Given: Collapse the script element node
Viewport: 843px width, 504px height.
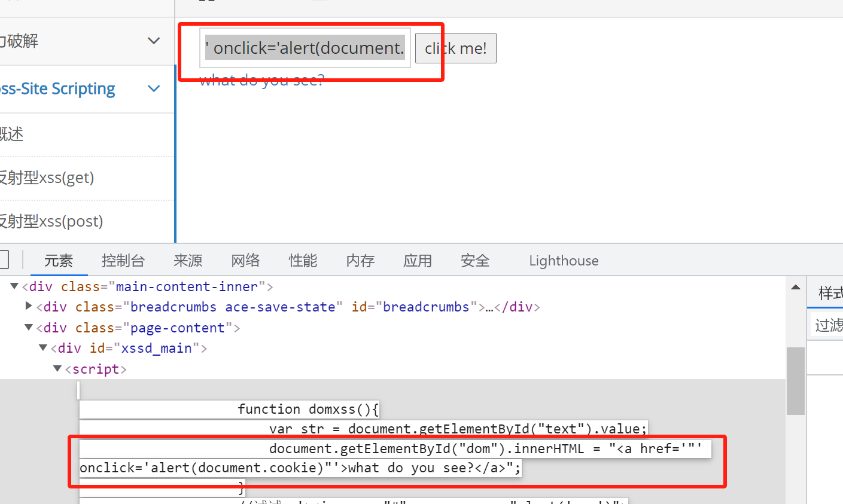Looking at the screenshot, I should pos(57,369).
